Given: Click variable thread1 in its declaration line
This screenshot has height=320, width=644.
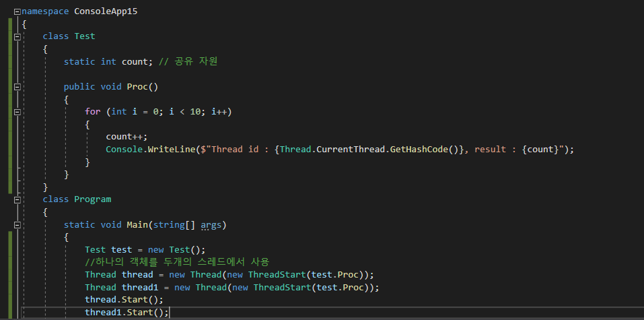Looking at the screenshot, I should [140, 287].
